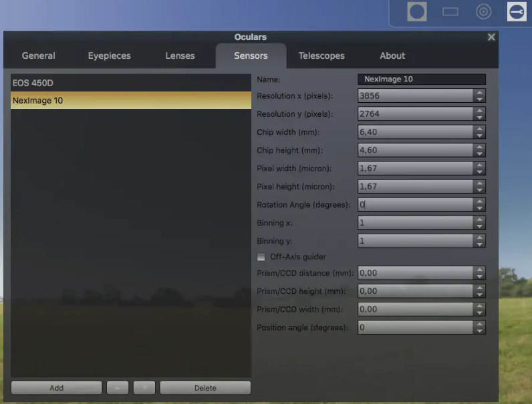Switch to the Eyepieces tab

pyautogui.click(x=109, y=56)
